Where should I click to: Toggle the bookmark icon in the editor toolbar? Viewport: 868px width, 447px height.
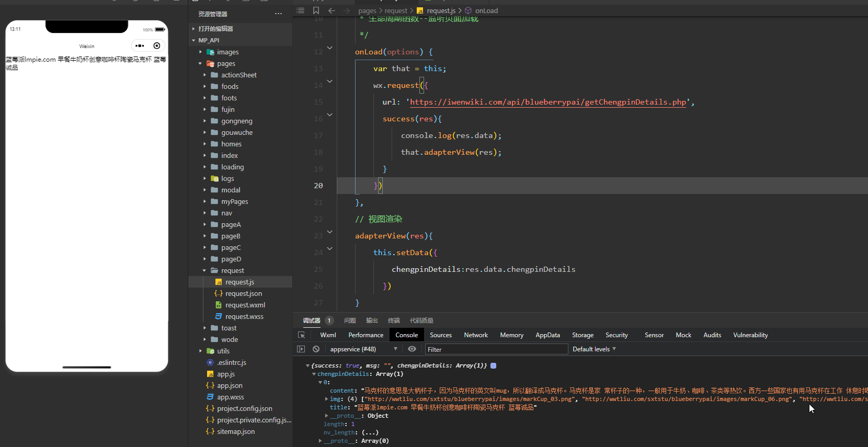[316, 10]
